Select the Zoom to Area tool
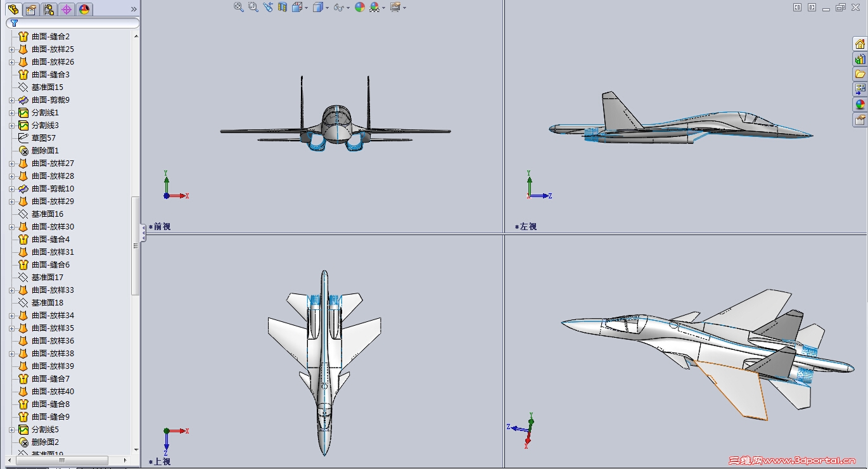 pos(253,7)
